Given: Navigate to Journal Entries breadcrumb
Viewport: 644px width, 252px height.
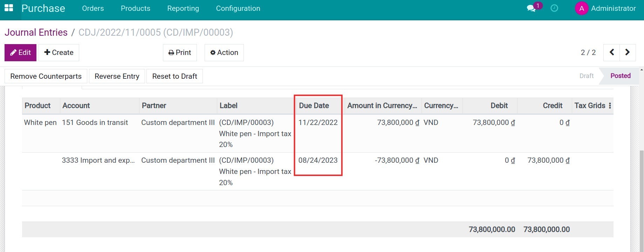Looking at the screenshot, I should 36,32.
